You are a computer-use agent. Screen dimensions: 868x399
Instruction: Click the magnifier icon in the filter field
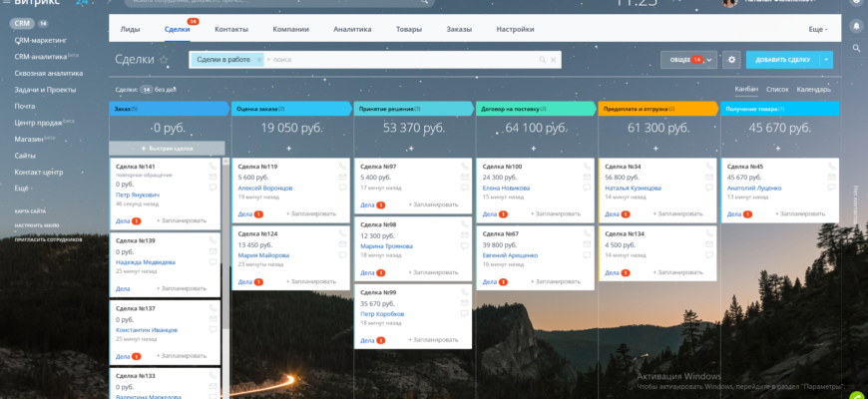543,60
